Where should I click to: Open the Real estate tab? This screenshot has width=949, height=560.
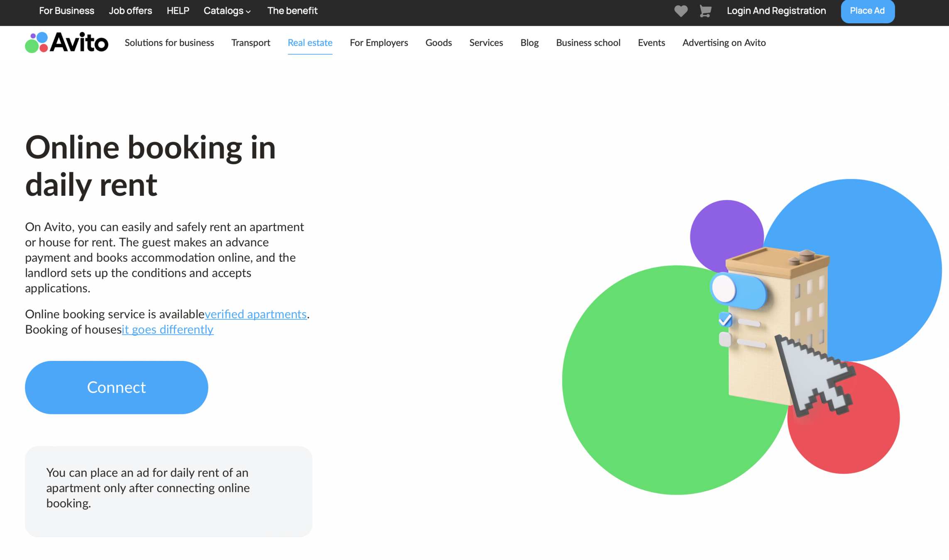(x=310, y=42)
